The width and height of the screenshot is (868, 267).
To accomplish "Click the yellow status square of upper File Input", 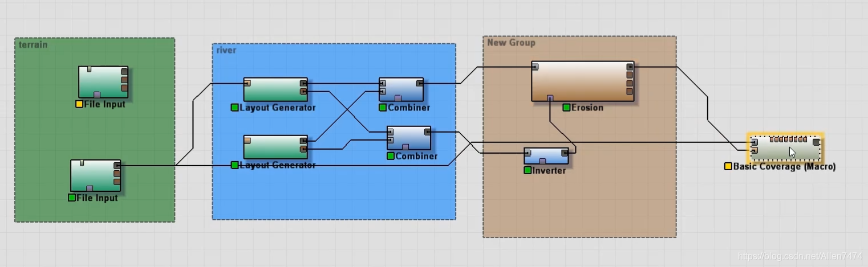I will pyautogui.click(x=79, y=104).
